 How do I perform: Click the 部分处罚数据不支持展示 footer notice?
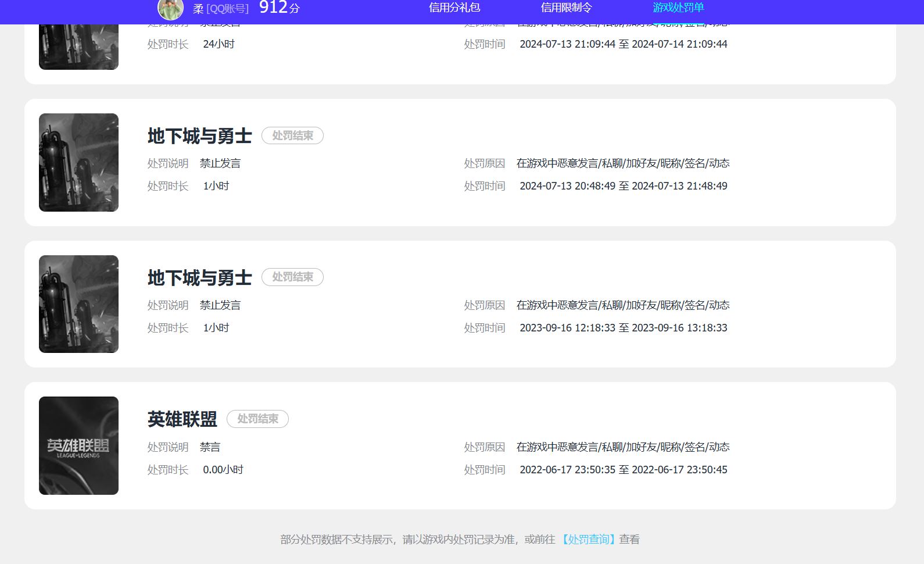(x=460, y=540)
